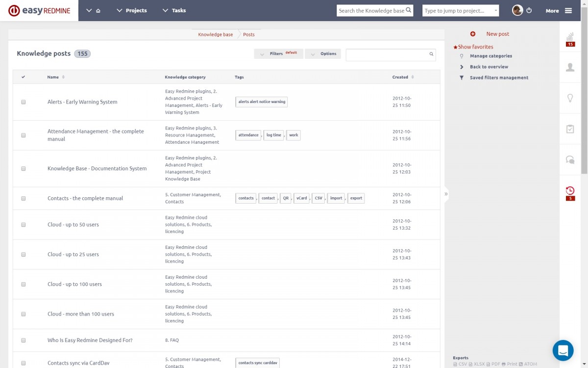Check the Cloud - up to 25 users row
The image size is (588, 368).
24,255
